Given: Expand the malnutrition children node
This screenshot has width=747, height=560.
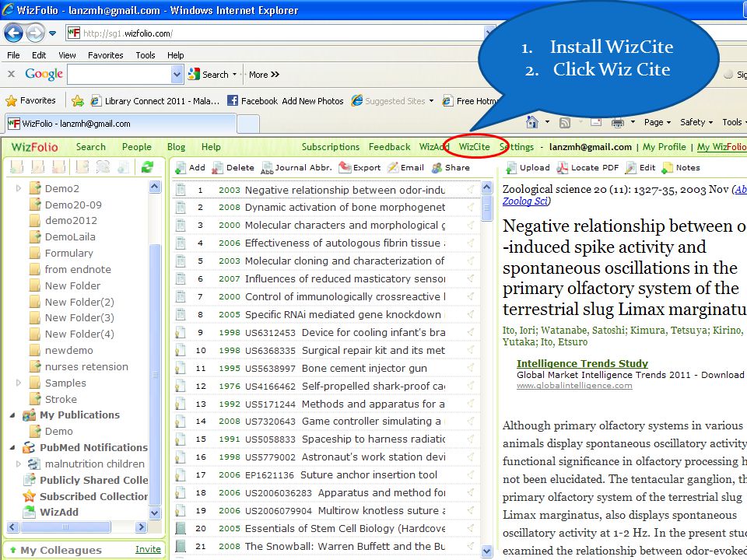Looking at the screenshot, I should pyautogui.click(x=19, y=464).
